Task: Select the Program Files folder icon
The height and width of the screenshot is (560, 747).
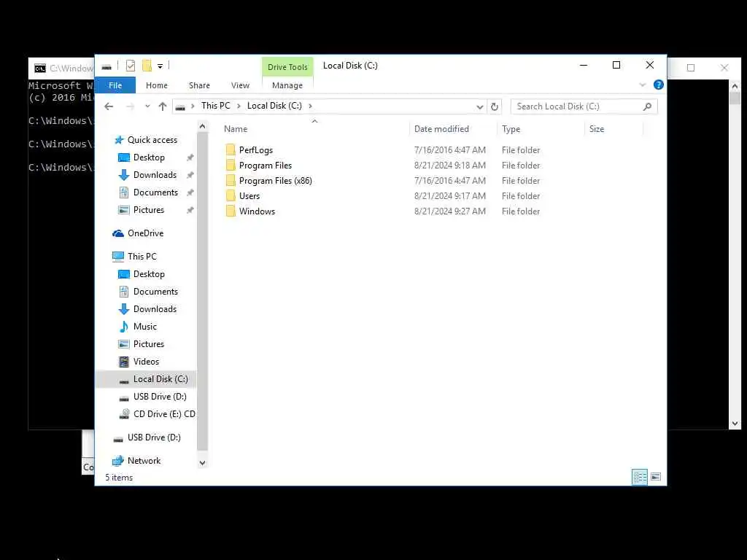Action: pos(231,166)
